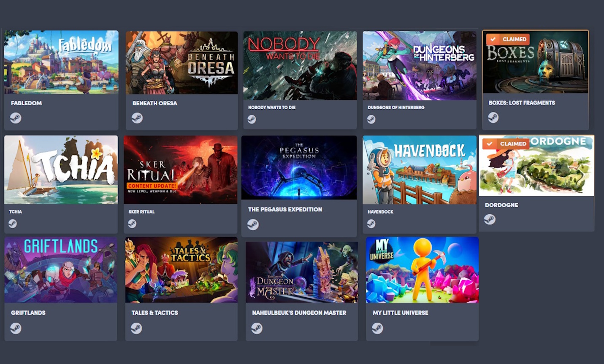
Task: Open the Havendock cover image
Action: [420, 170]
